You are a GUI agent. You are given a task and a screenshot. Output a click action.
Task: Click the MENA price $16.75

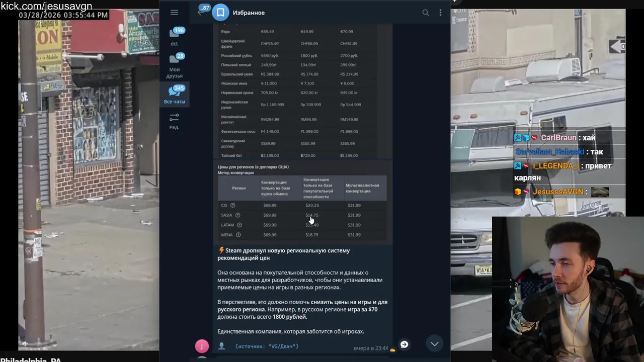pyautogui.click(x=312, y=235)
